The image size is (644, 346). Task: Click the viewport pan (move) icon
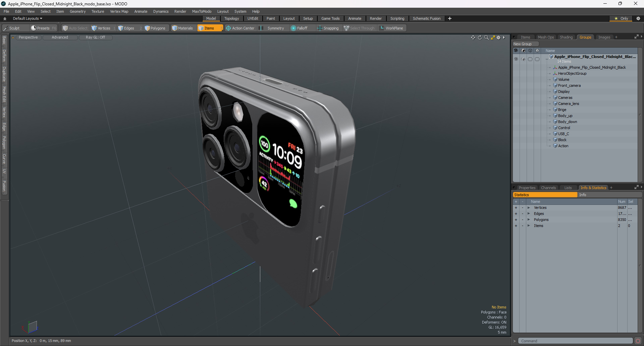coord(473,38)
